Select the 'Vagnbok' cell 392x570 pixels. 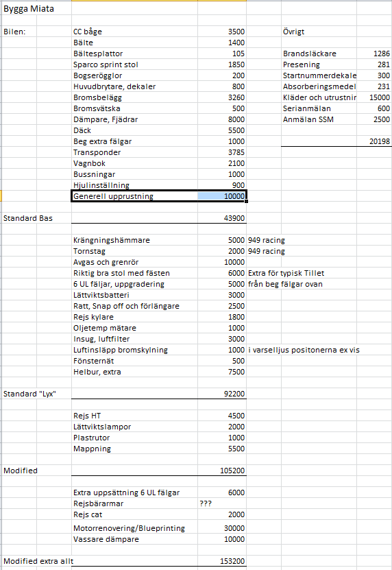134,163
